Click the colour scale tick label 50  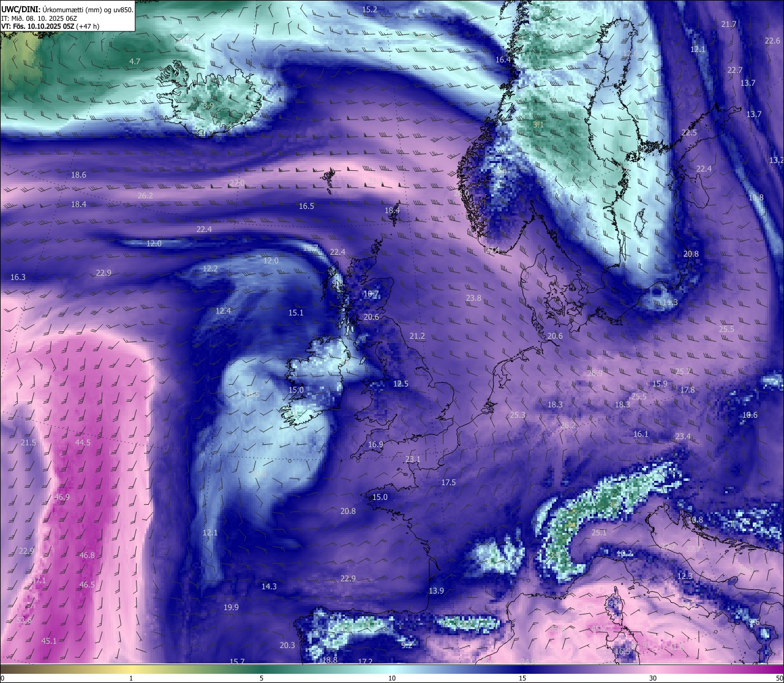point(779,678)
